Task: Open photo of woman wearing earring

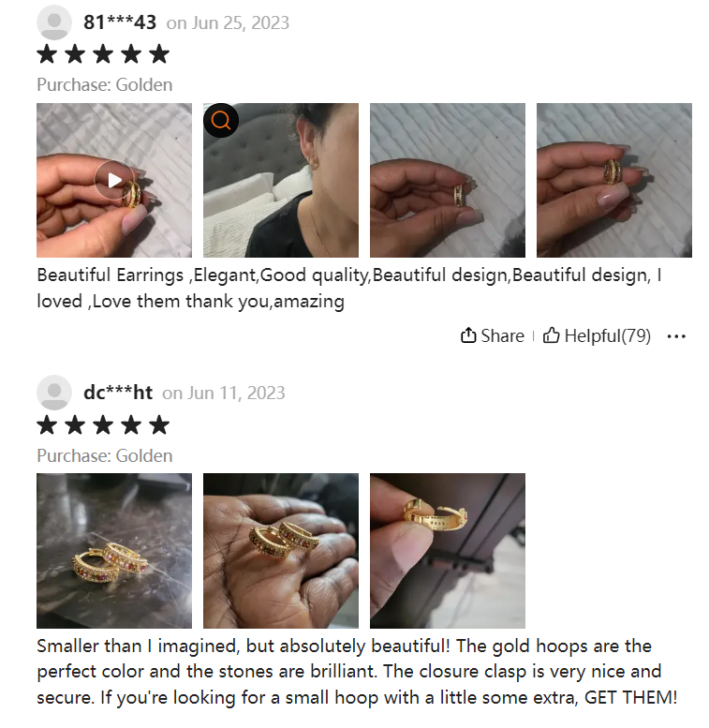Action: click(281, 180)
